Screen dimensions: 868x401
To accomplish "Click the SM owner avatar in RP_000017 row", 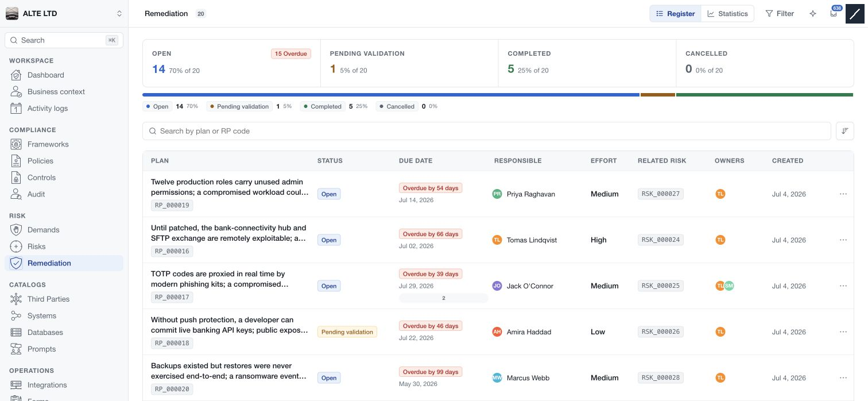I will coord(729,286).
